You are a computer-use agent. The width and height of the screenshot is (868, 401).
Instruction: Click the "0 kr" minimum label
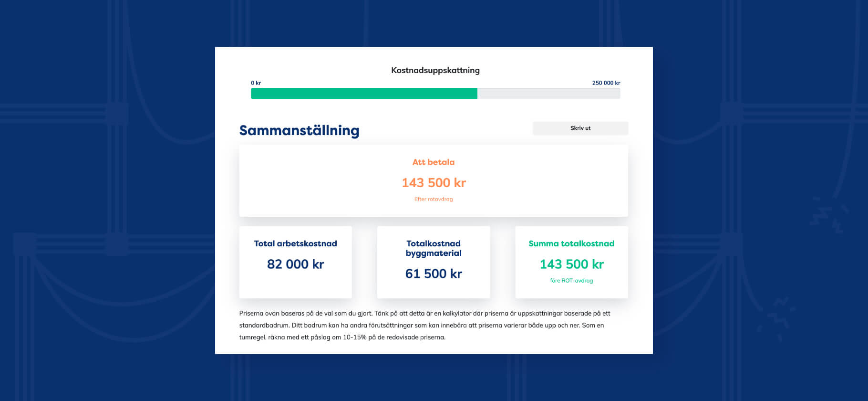256,83
